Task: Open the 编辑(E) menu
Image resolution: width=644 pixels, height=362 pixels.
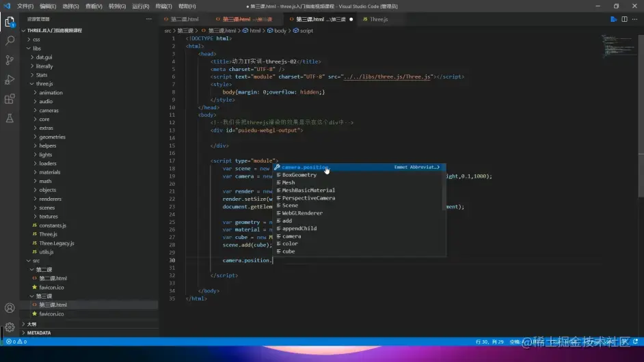Action: click(48, 6)
